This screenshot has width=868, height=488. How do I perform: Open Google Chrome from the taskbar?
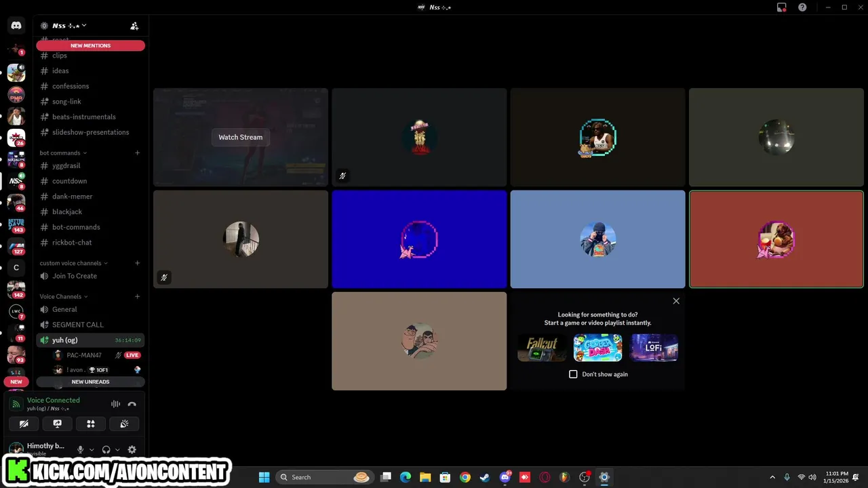465,477
